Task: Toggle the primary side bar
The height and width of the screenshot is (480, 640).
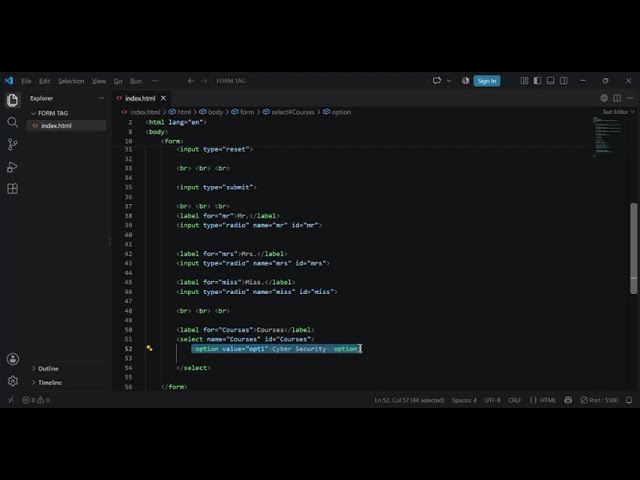Action: point(538,81)
